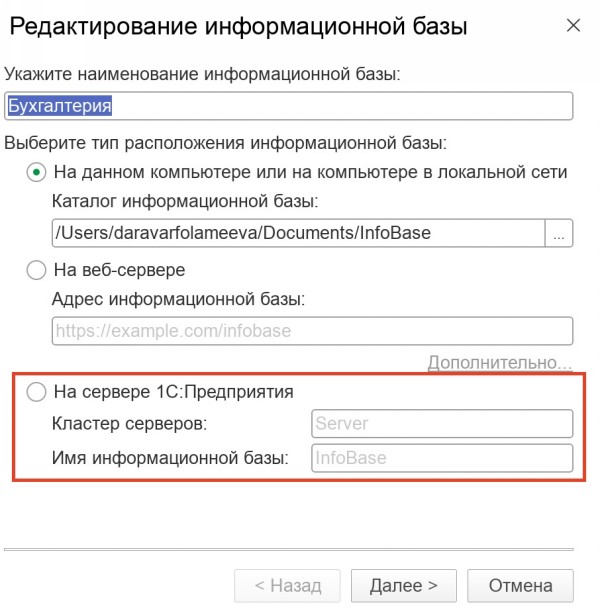Click the 'Каталог информационной базы:' label
600x609 pixels.
[x=184, y=202]
